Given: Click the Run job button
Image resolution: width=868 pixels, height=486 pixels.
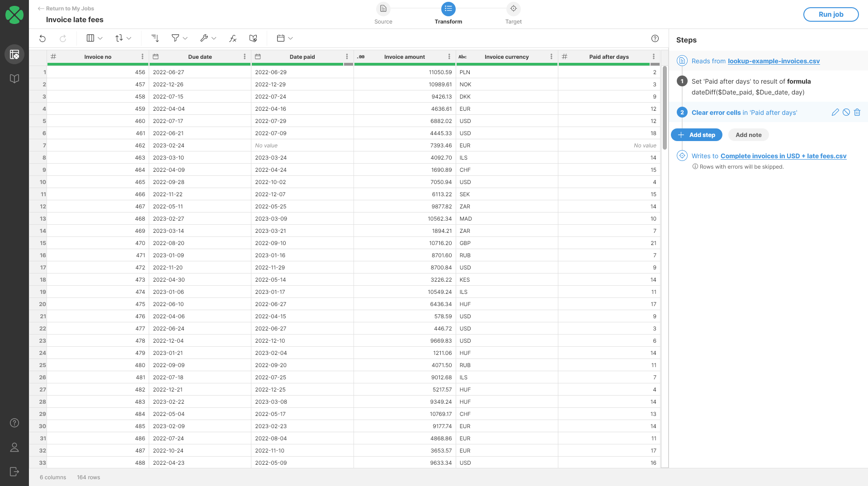Looking at the screenshot, I should tap(831, 14).
